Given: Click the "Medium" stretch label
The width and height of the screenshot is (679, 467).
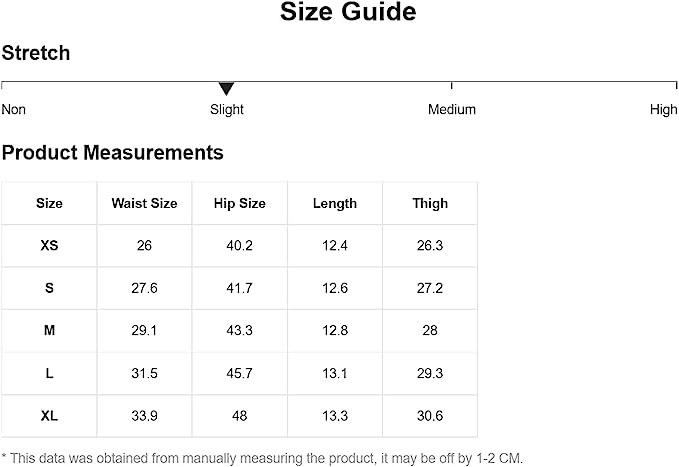Looking at the screenshot, I should tap(452, 110).
